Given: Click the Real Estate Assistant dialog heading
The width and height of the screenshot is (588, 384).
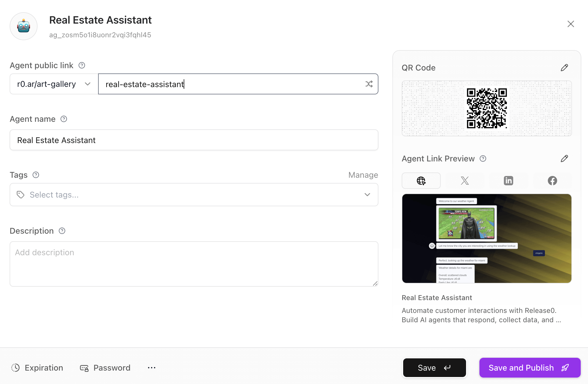Looking at the screenshot, I should [x=100, y=20].
